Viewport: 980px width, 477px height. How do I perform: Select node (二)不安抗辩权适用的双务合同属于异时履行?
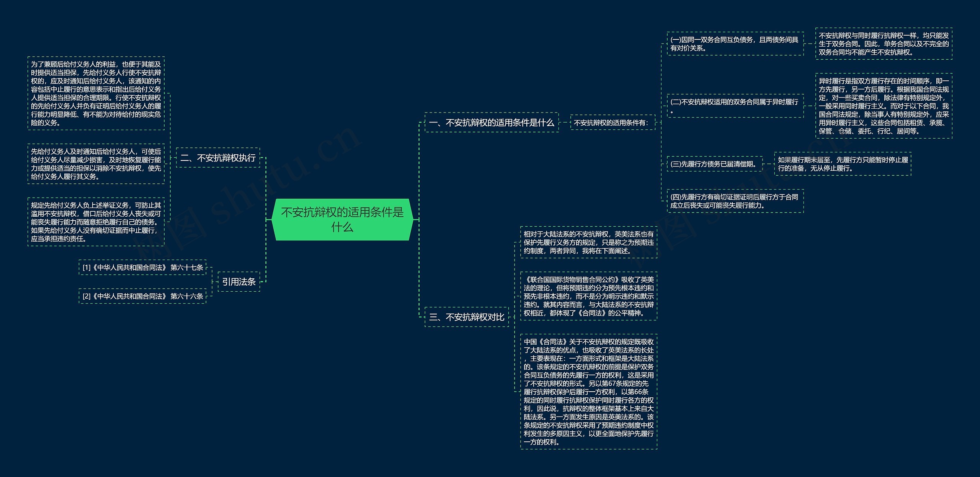click(735, 106)
